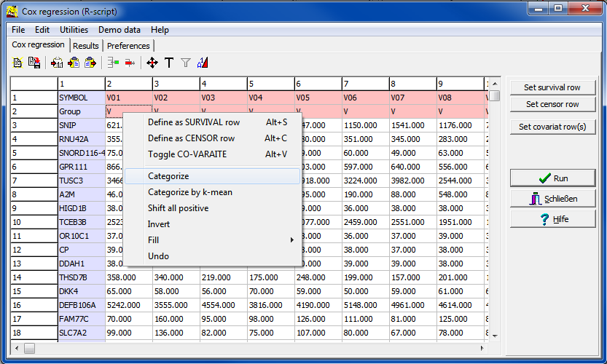Viewport: 607px width, 364px height.
Task: Run the Cox regression
Action: [x=552, y=178]
